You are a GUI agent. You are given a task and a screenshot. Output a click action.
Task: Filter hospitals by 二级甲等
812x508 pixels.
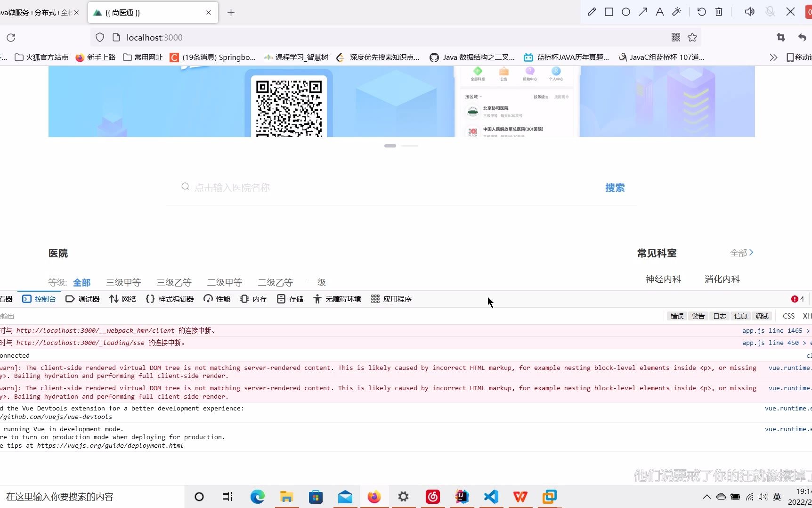pyautogui.click(x=225, y=282)
